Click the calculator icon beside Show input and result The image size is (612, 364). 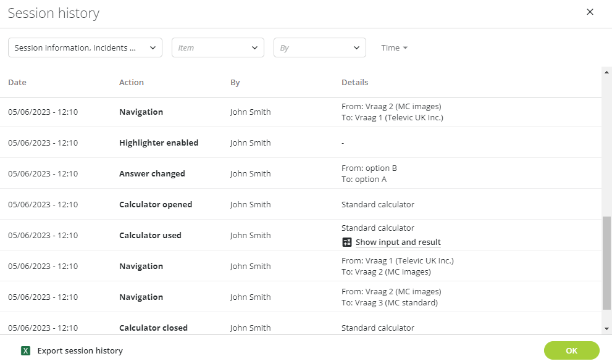[346, 242]
